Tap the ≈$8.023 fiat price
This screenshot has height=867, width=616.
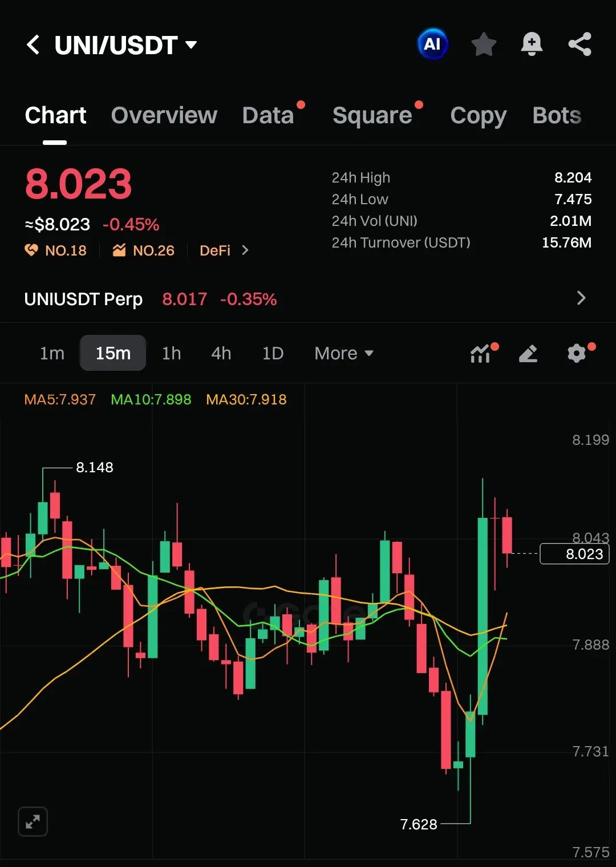58,225
